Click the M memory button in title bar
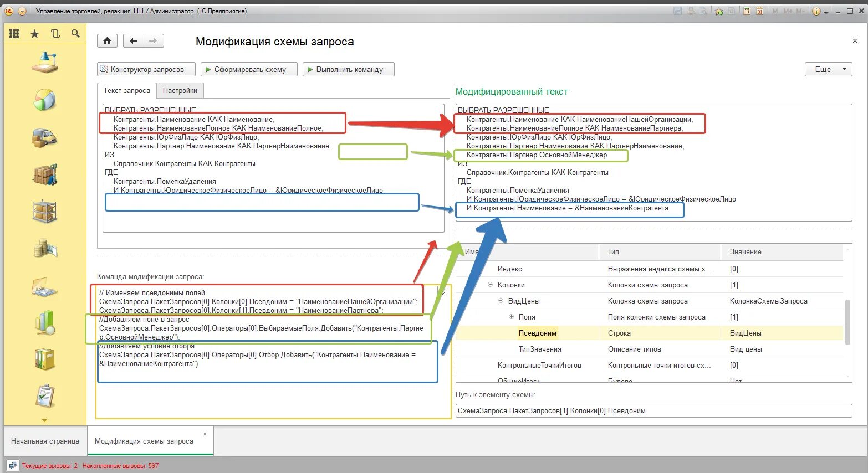Viewport: 868px width, 473px height. (x=775, y=11)
